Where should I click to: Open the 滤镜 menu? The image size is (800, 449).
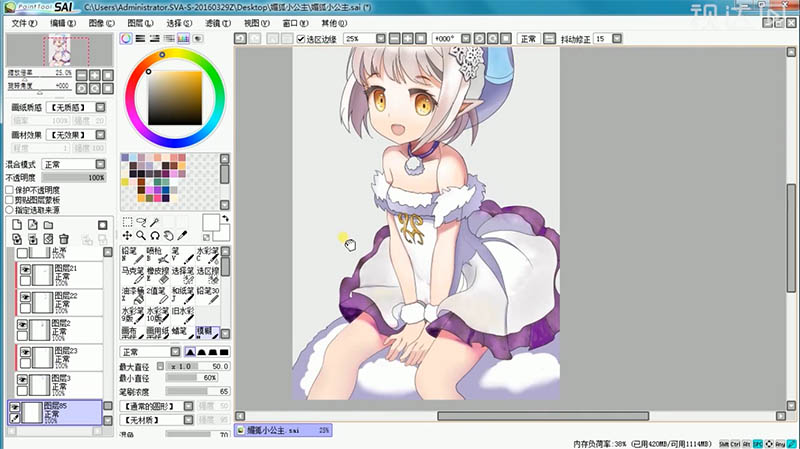[218, 23]
